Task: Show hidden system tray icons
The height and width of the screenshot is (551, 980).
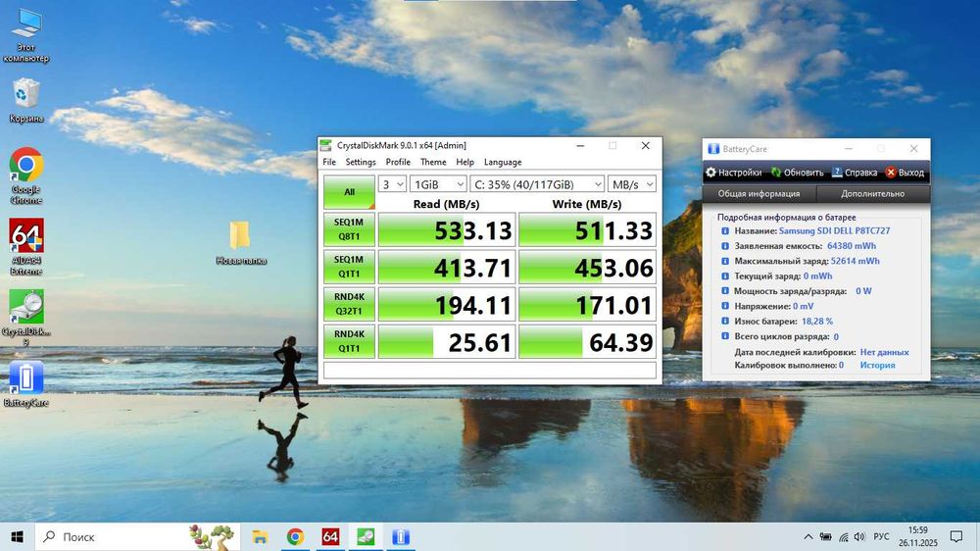Action: click(808, 536)
